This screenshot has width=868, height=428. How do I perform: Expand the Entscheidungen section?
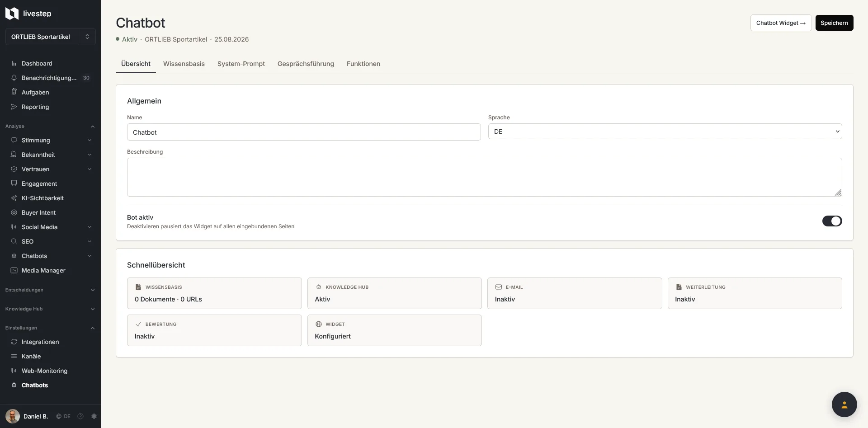point(51,290)
